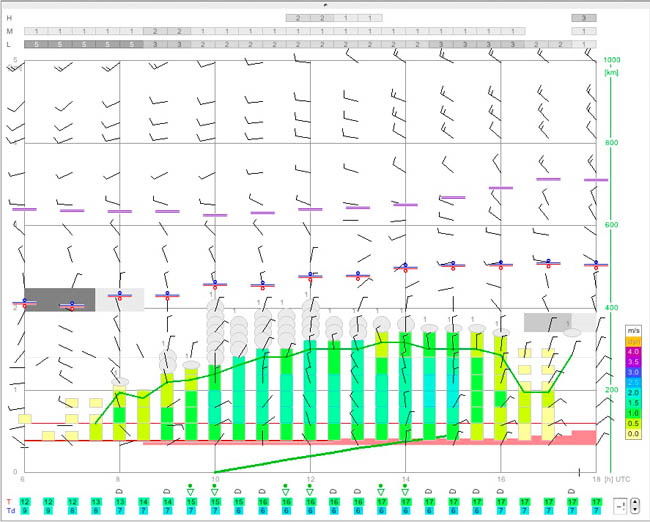Increase the value with stepper up arrow
Screen dimensions: 650x522
click(634, 503)
